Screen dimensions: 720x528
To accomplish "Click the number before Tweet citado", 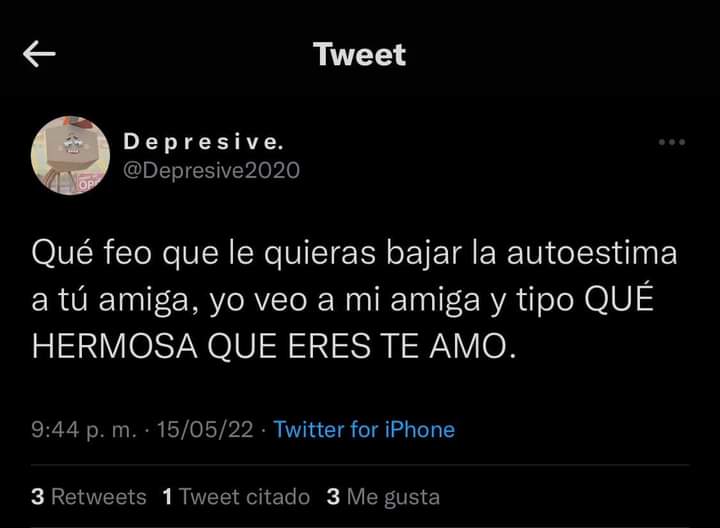I will pyautogui.click(x=168, y=497).
